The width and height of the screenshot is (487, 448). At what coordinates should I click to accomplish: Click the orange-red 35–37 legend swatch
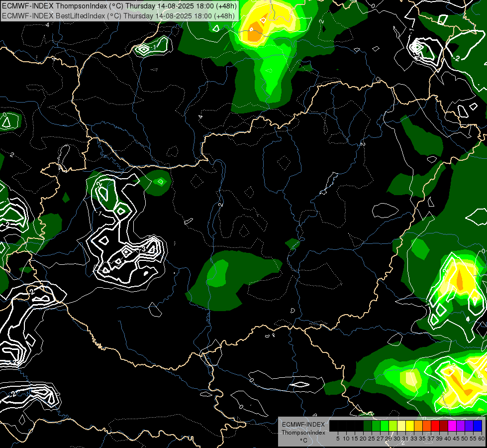click(x=427, y=426)
